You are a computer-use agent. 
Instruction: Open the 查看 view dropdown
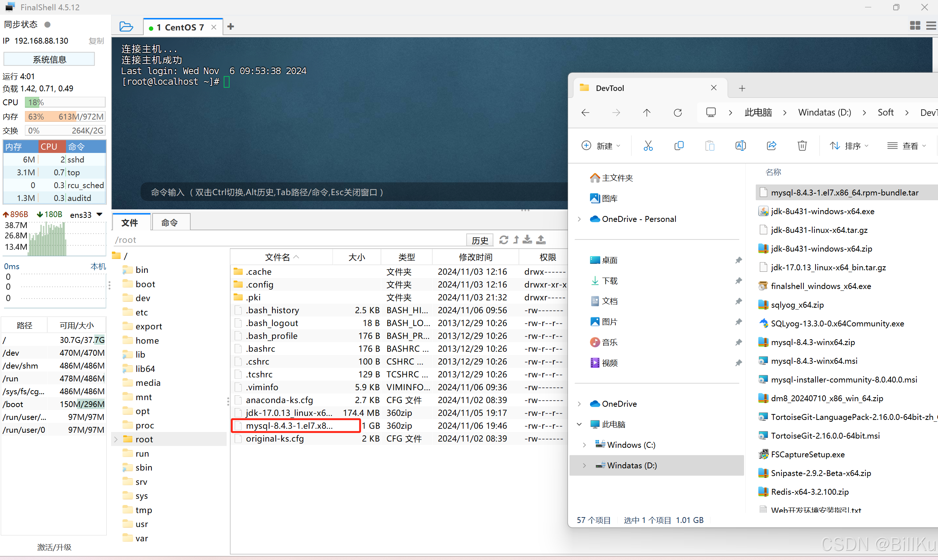(x=906, y=146)
